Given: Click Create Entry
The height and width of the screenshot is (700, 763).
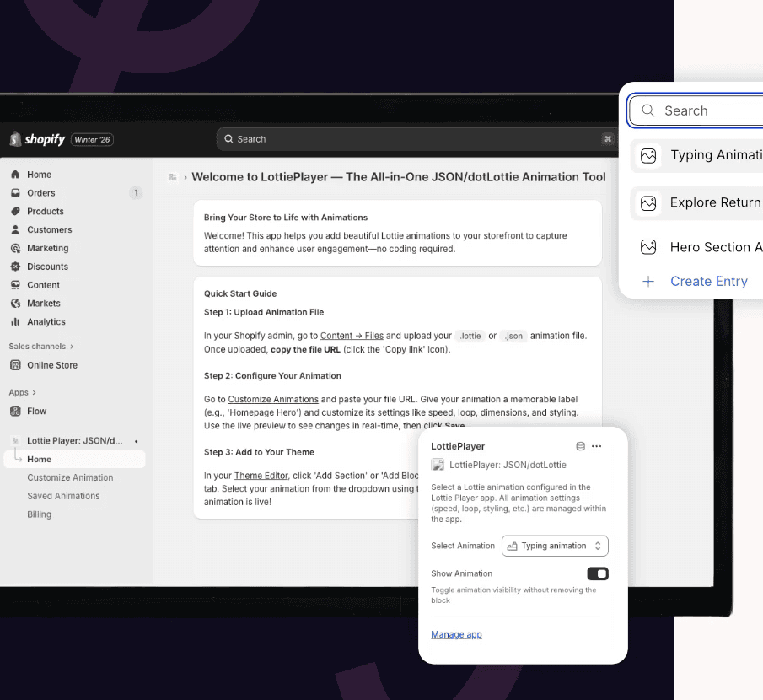Looking at the screenshot, I should 709,282.
